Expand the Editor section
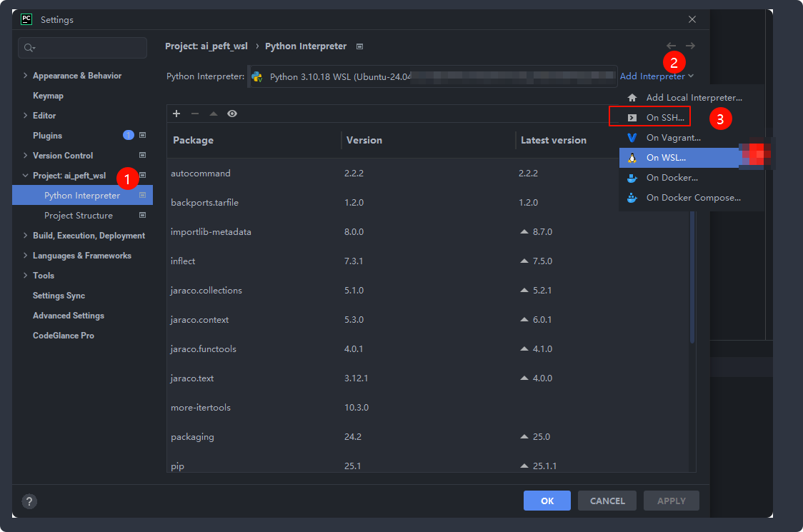The image size is (803, 532). [25, 115]
